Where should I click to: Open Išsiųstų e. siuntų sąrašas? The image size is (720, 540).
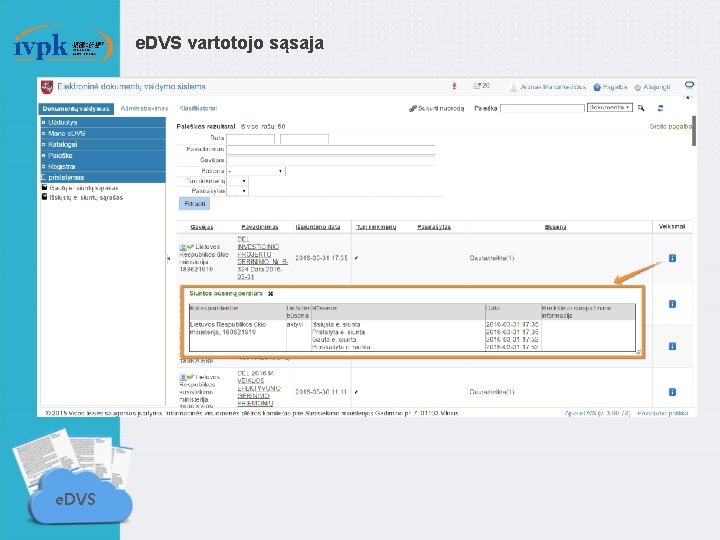point(86,197)
